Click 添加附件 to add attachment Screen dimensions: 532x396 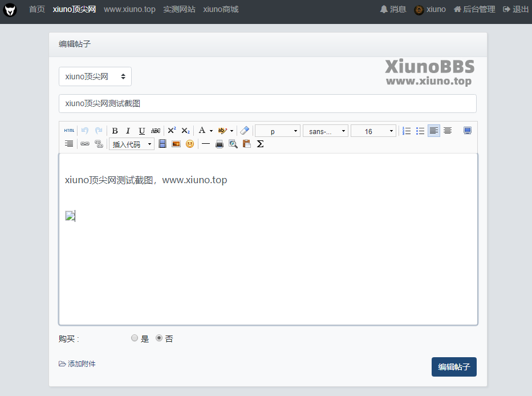(x=77, y=363)
